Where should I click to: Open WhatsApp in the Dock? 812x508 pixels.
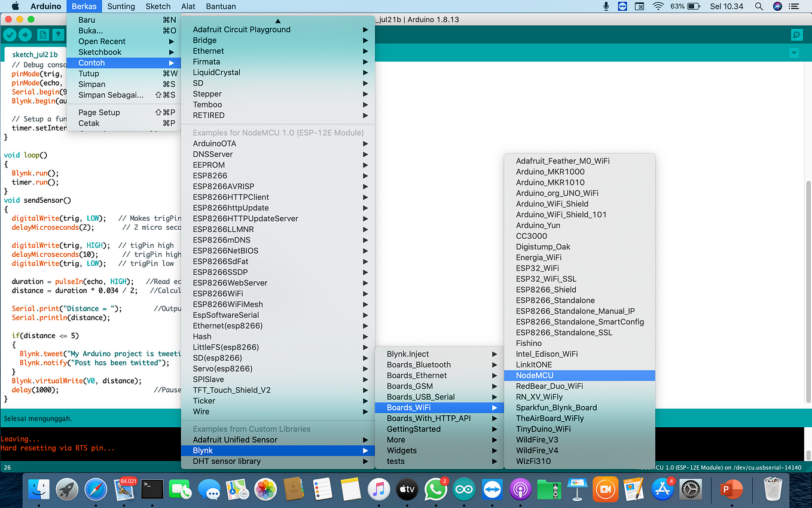[436, 489]
